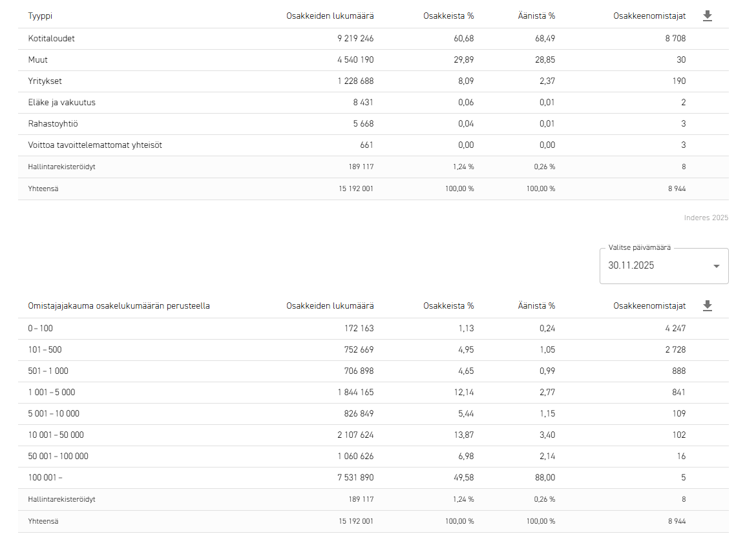Click the Inderes 2025 source label
This screenshot has width=756, height=545.
(706, 218)
